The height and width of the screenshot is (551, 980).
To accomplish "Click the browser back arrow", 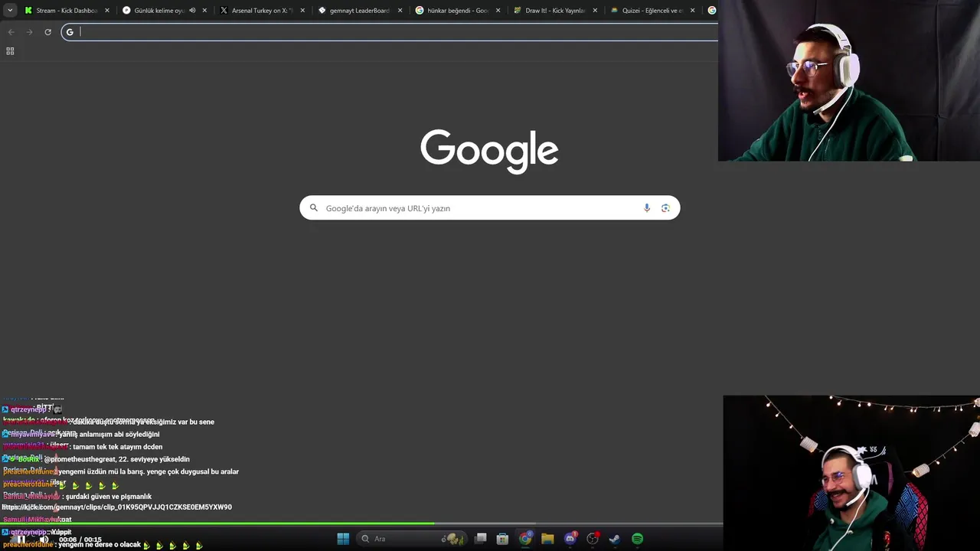I will (11, 31).
